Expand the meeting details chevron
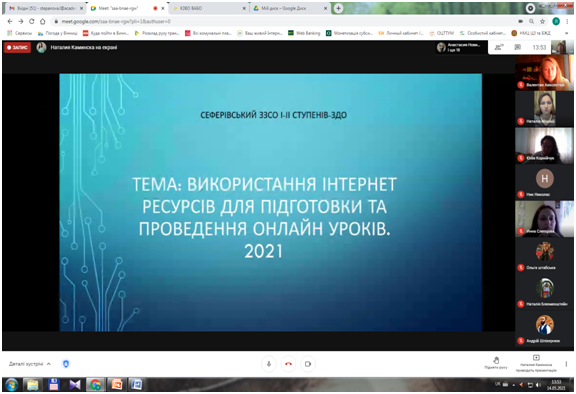Viewport: 576px width, 394px height. coord(49,364)
